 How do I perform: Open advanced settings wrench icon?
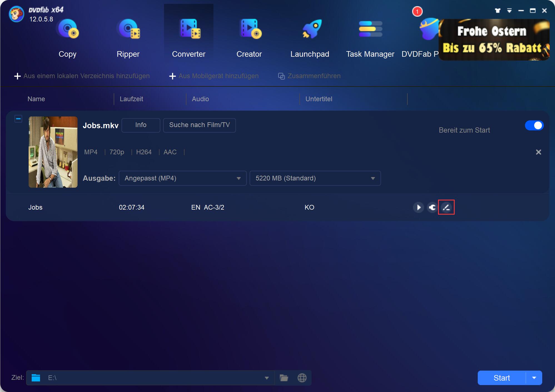[x=432, y=207]
